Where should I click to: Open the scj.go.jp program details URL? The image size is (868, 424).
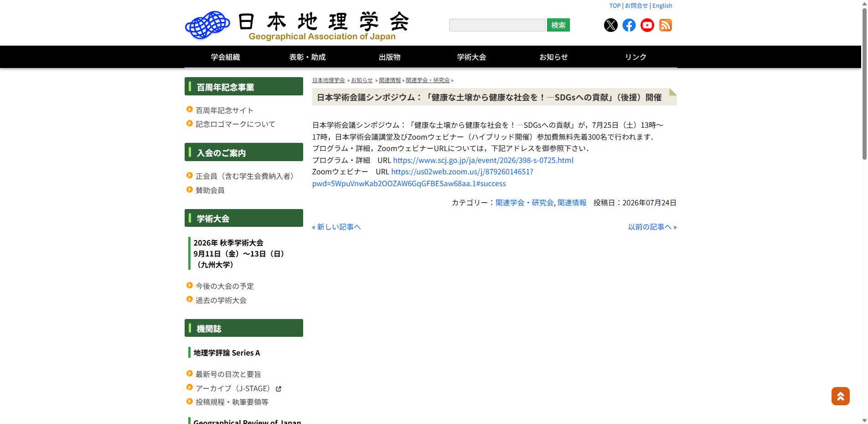click(x=483, y=160)
